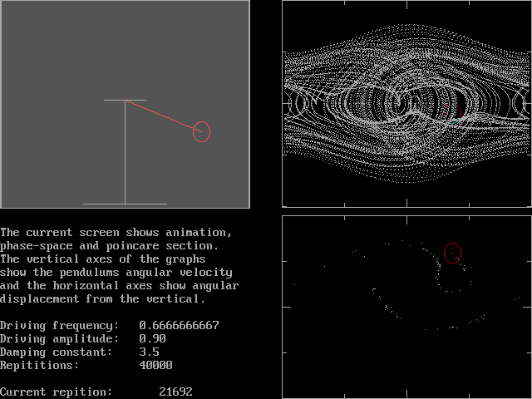Click the text 'phase-space and poincare section.'
Screen dimensions: 532x399
tap(110, 246)
